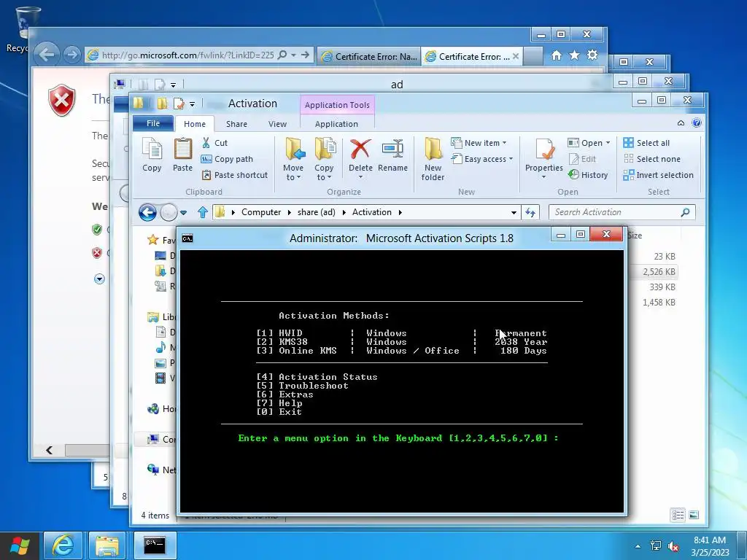
Task: Select first Certificate Error tab in IE
Action: [x=369, y=56]
